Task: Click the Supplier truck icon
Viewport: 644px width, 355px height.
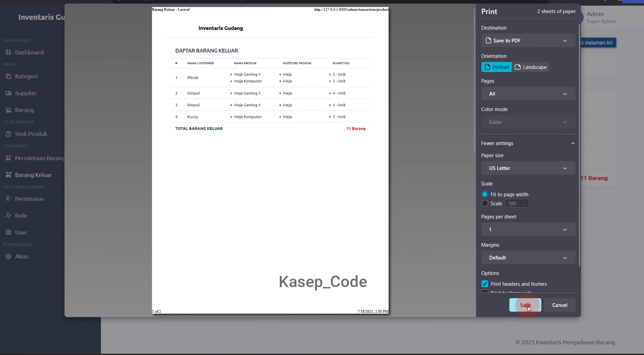Action: 8,93
